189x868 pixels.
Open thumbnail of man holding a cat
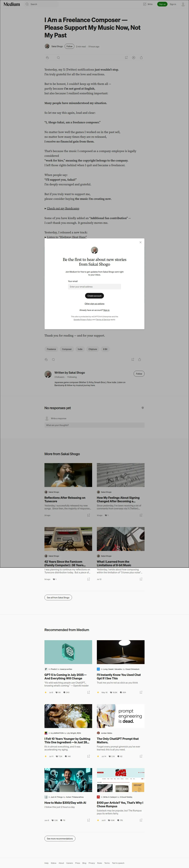coord(68,475)
